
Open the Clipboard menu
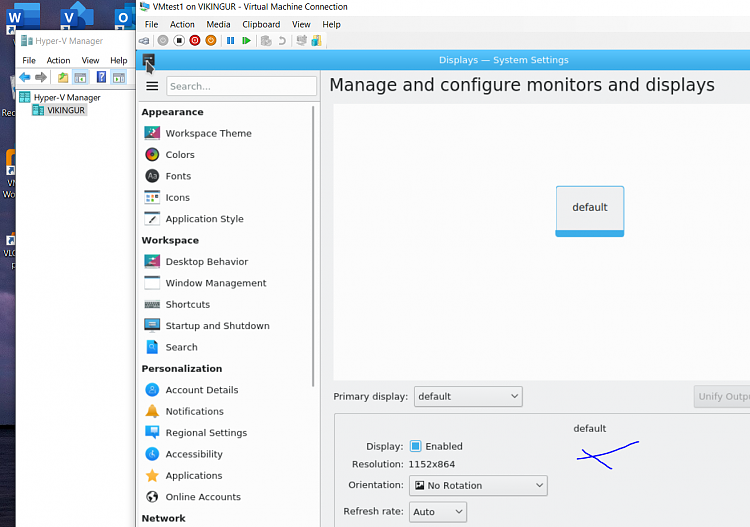click(x=261, y=24)
